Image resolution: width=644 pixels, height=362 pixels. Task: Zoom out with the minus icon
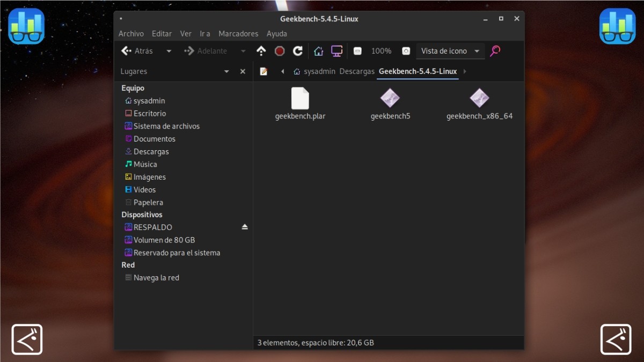357,51
